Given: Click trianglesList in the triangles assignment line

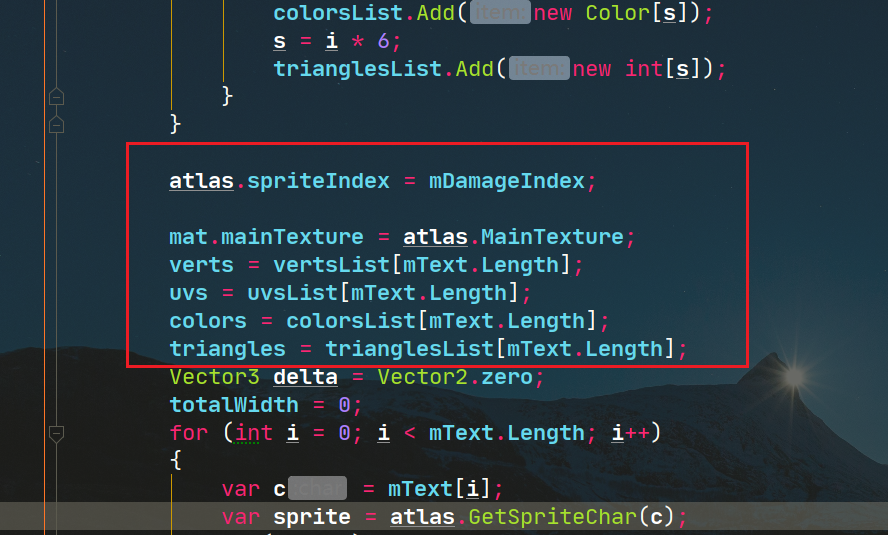Looking at the screenshot, I should 409,349.
